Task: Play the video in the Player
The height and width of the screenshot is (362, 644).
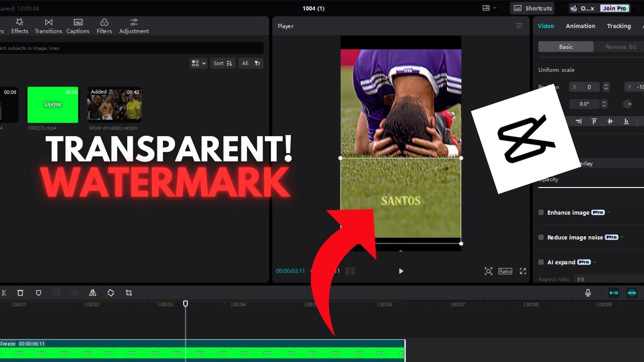Action: pos(401,271)
